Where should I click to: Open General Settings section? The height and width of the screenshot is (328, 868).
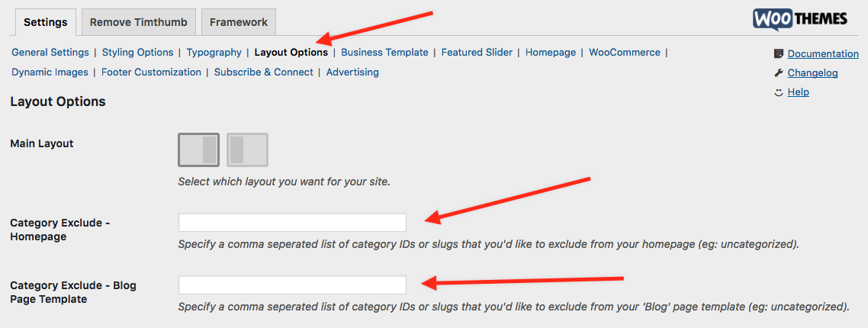click(x=50, y=53)
